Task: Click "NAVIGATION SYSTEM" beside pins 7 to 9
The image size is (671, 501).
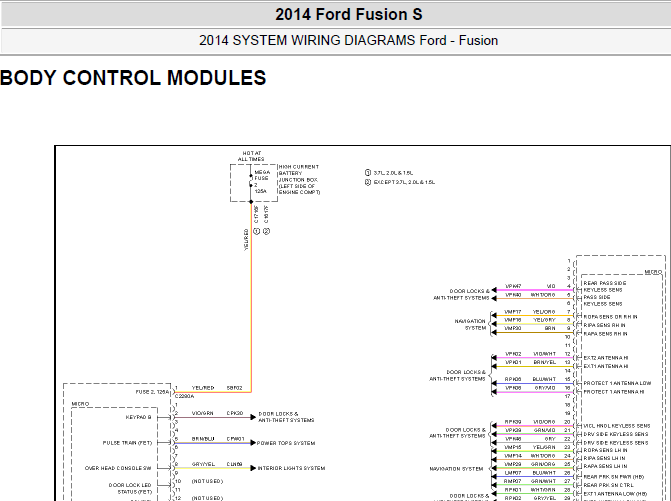Action: coord(470,325)
